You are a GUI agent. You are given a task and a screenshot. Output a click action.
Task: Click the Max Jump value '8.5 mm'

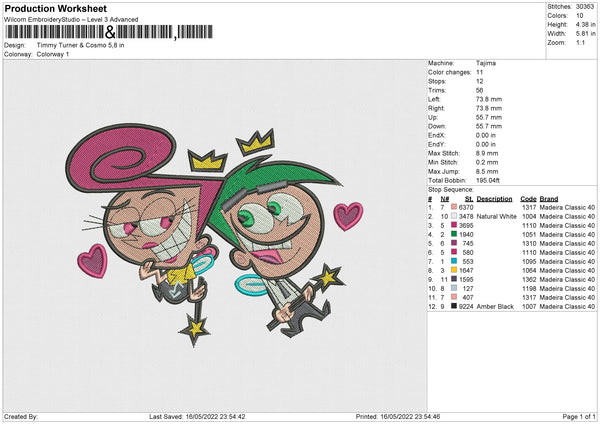[x=487, y=171]
